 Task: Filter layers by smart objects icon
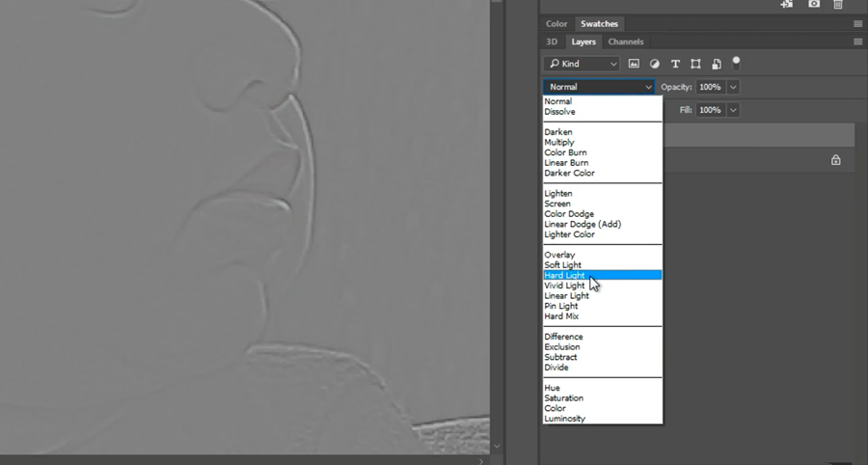pos(717,64)
